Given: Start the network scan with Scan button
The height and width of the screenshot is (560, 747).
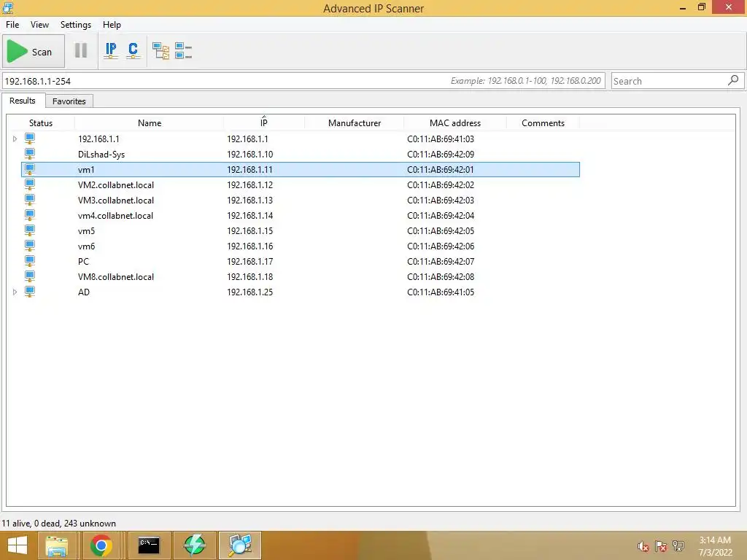Looking at the screenshot, I should 34,52.
